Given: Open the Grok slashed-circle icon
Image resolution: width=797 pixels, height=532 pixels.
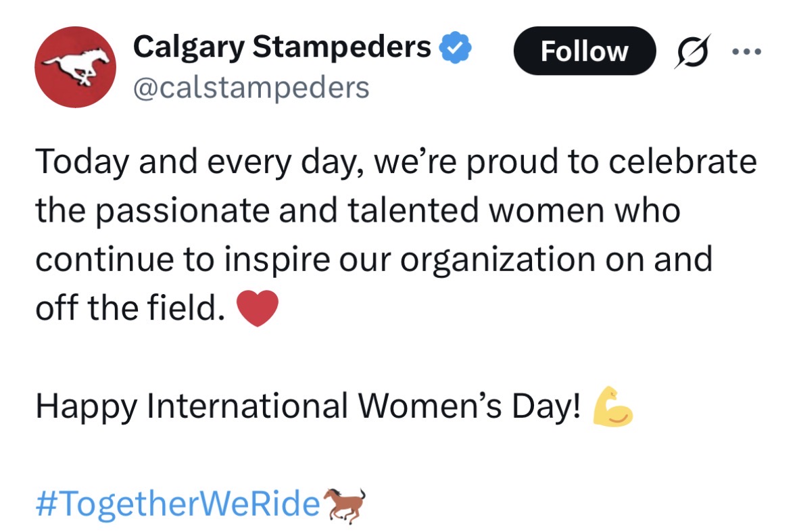Looking at the screenshot, I should click(690, 51).
